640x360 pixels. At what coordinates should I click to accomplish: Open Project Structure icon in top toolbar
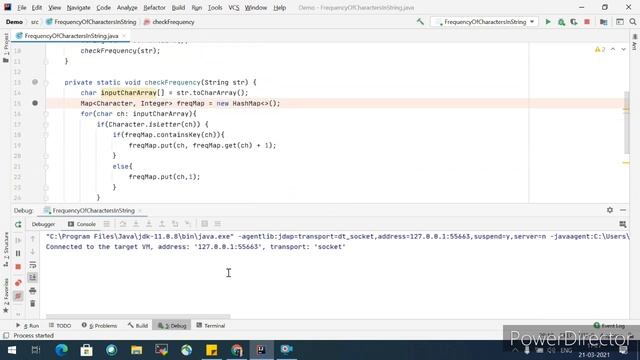603,22
